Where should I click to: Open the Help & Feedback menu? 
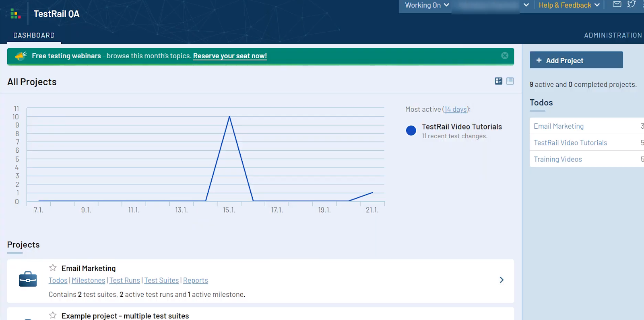click(569, 5)
